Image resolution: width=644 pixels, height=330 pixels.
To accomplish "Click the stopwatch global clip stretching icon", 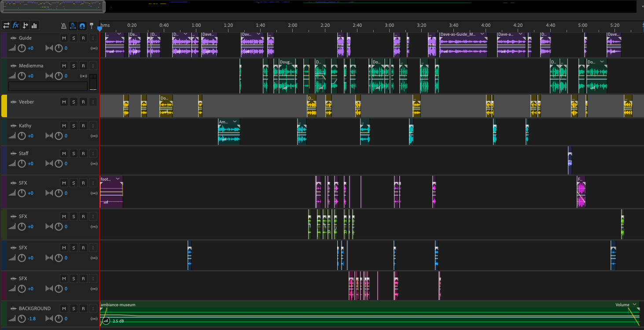I will tap(73, 26).
